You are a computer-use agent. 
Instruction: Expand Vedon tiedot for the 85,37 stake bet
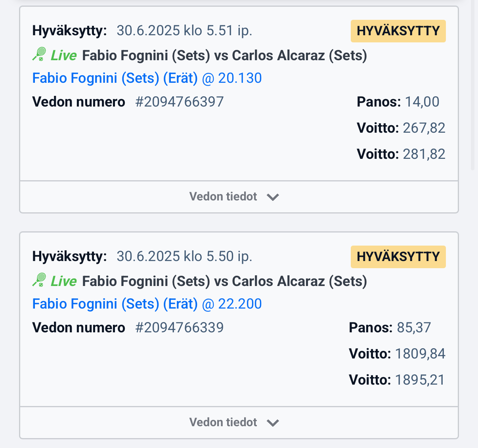coord(223,422)
